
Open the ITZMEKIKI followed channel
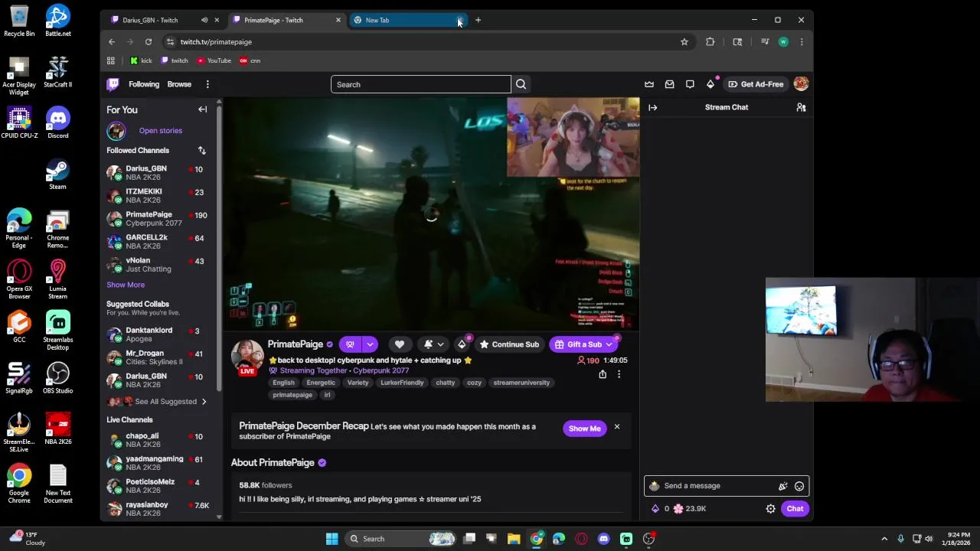(x=157, y=196)
